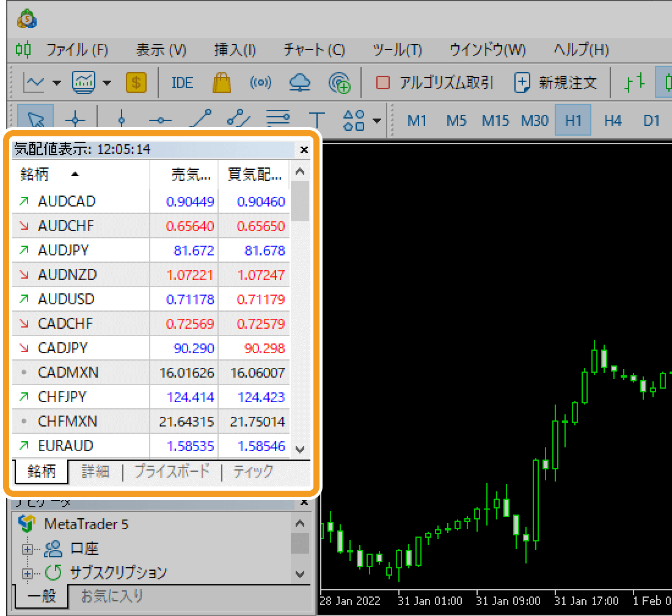Click Market Watch scroll up arrow
This screenshot has height=616, width=672.
(300, 172)
